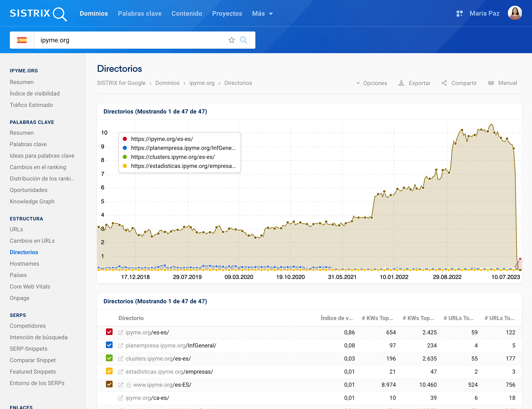Open the dashboard grid icon near Maria Paz
This screenshot has height=409, width=532.
tap(459, 14)
